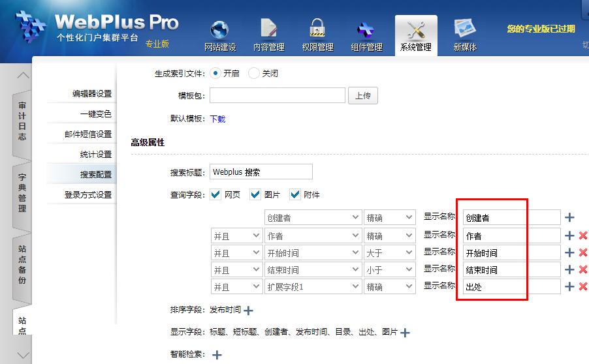
Task: Click the plus icon on the 创建者 row
Action: pos(569,217)
